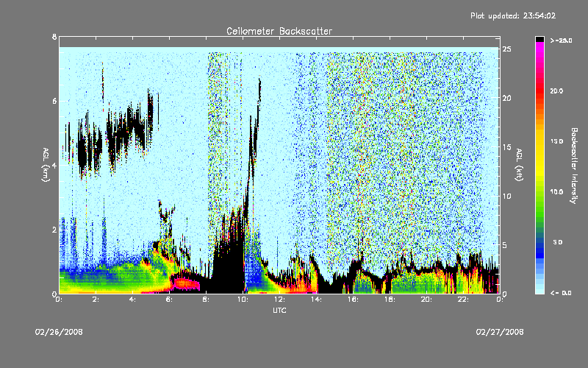The image size is (588, 368).
Task: Click the 8 km tick on left axis
Action: point(54,37)
